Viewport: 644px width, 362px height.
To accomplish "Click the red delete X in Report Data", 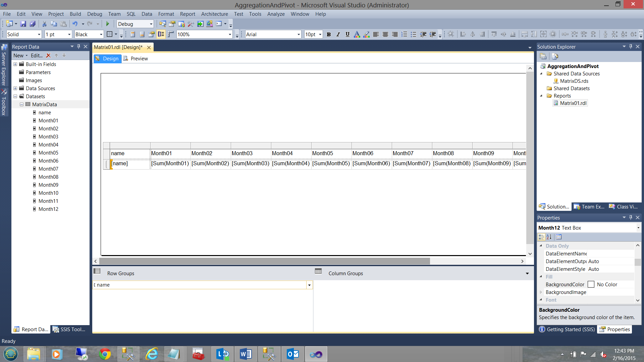I will point(48,56).
